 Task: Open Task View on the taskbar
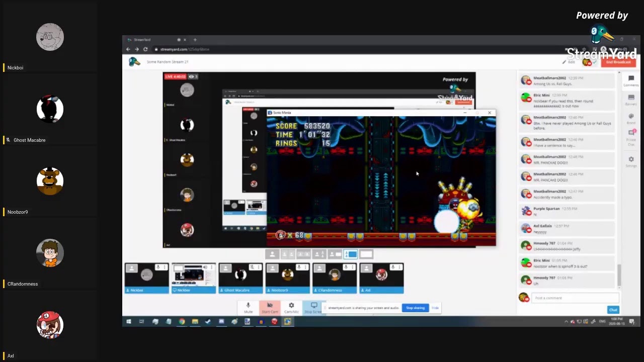pyautogui.click(x=141, y=322)
